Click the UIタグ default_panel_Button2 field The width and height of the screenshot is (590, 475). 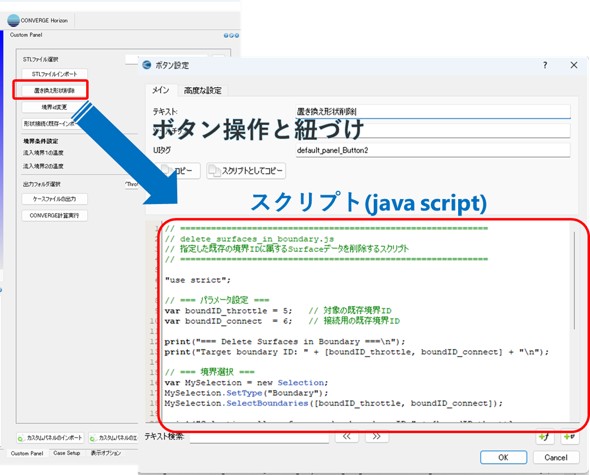pos(433,150)
